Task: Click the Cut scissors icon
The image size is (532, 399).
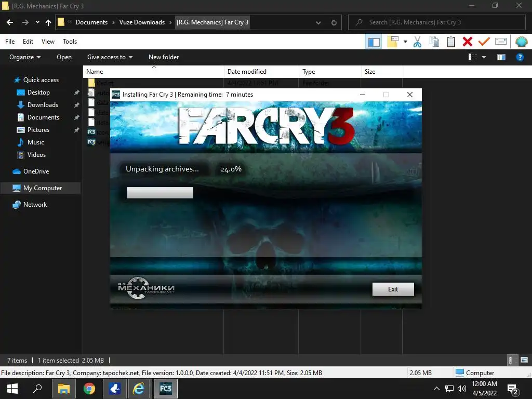Action: pyautogui.click(x=417, y=42)
